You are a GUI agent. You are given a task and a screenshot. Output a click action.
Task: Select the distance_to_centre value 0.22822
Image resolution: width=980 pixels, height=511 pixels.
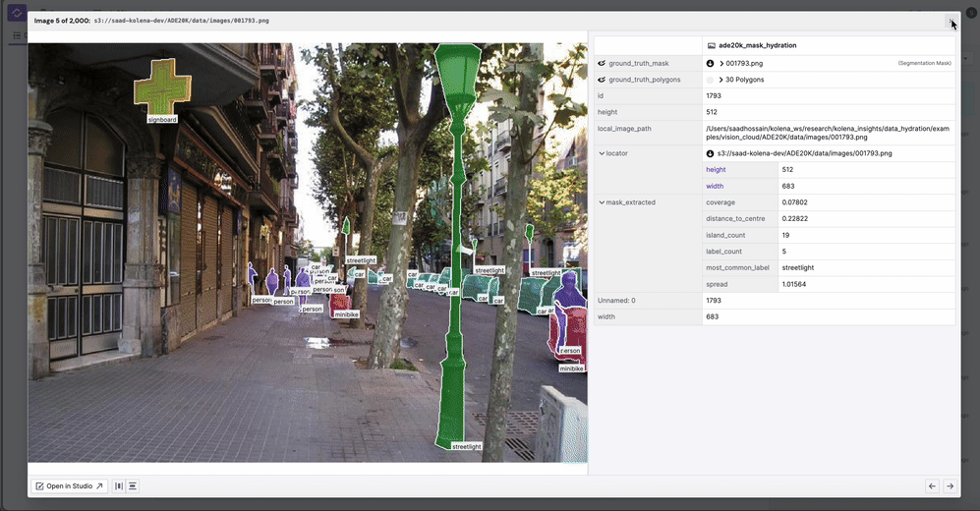794,218
